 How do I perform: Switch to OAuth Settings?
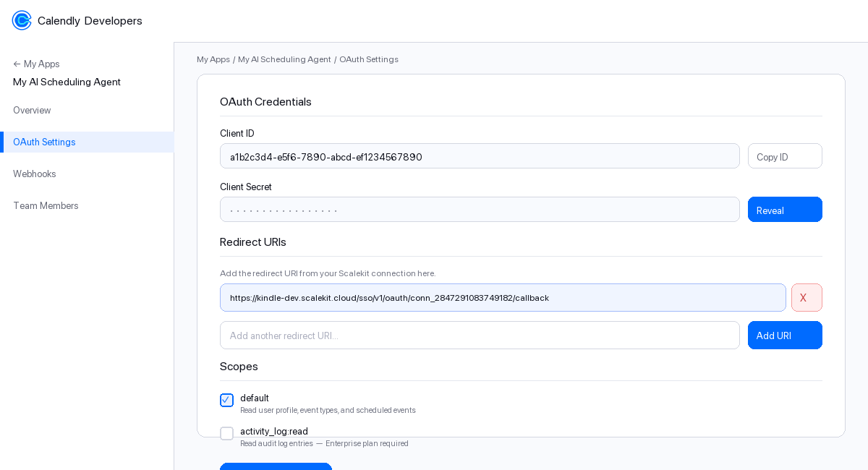point(44,142)
